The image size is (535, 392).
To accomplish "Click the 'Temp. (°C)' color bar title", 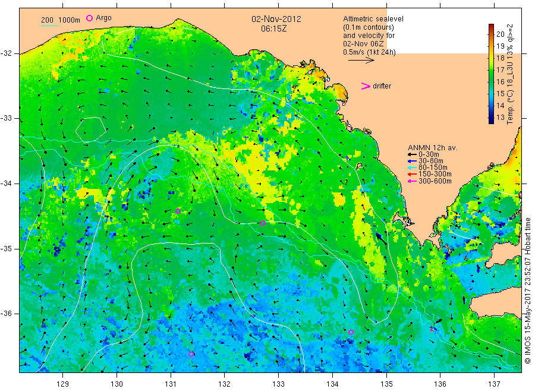I will tap(510, 108).
